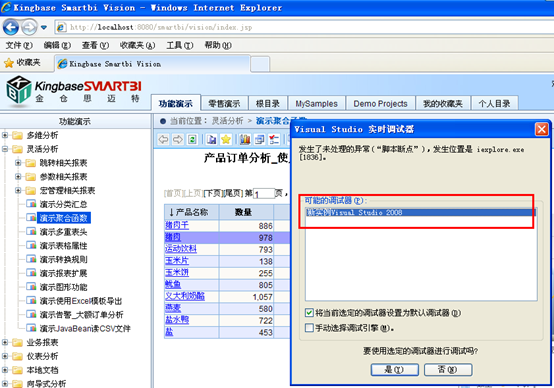
Task: Open 演示使用Excel模板导出 report
Action: [x=81, y=301]
